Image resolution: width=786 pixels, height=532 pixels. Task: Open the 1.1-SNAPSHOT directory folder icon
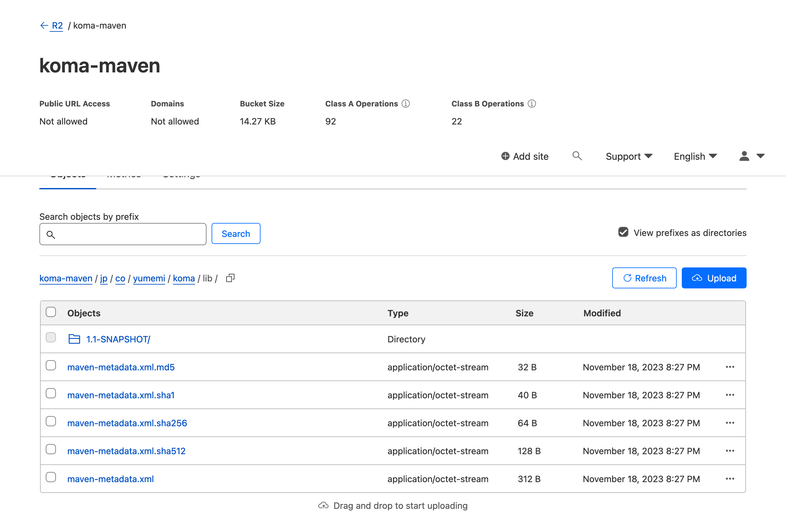point(74,339)
